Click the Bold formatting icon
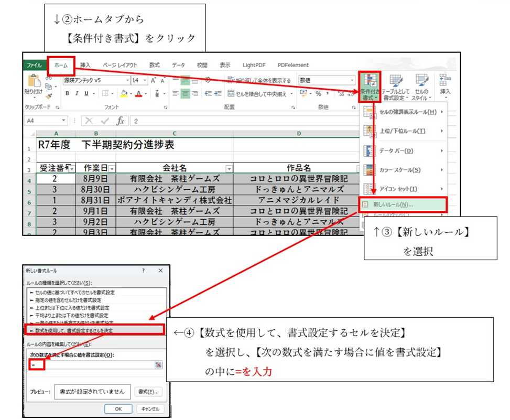The width and height of the screenshot is (510, 420). [x=68, y=94]
